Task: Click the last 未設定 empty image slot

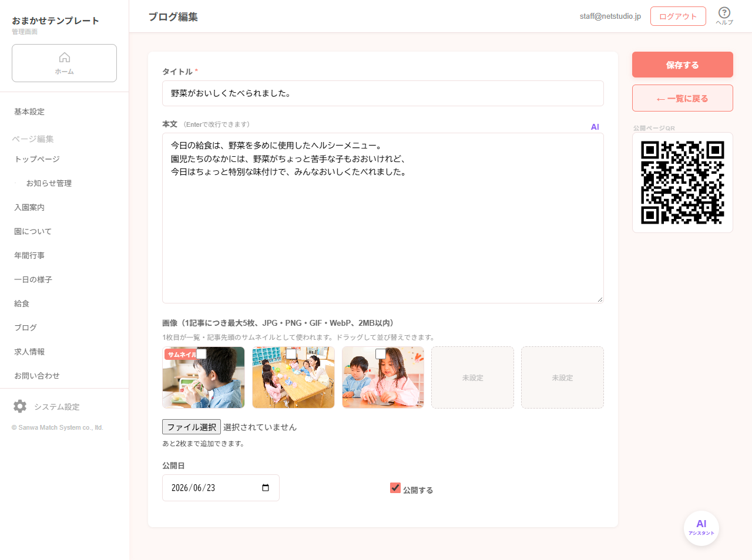Action: pos(562,377)
